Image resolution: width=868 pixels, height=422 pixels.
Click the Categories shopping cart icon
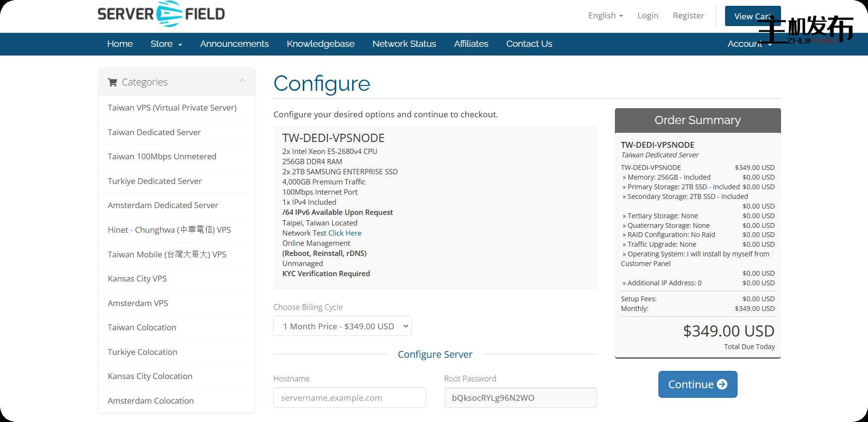pyautogui.click(x=113, y=82)
